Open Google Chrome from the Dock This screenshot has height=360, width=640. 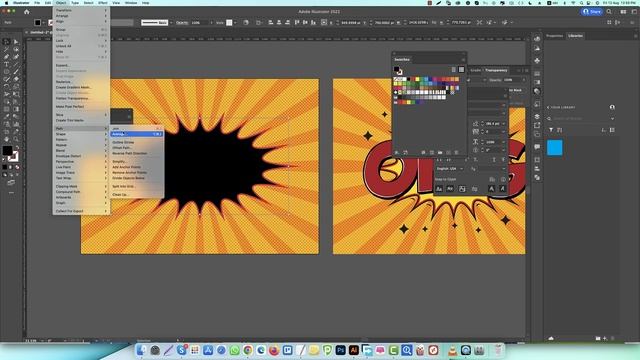248,350
